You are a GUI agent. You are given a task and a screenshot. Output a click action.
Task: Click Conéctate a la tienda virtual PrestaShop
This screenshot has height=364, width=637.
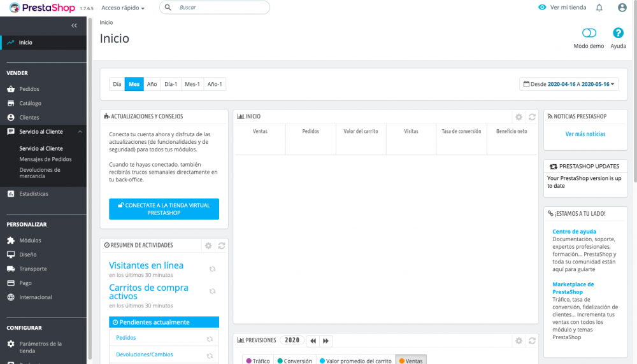(164, 209)
